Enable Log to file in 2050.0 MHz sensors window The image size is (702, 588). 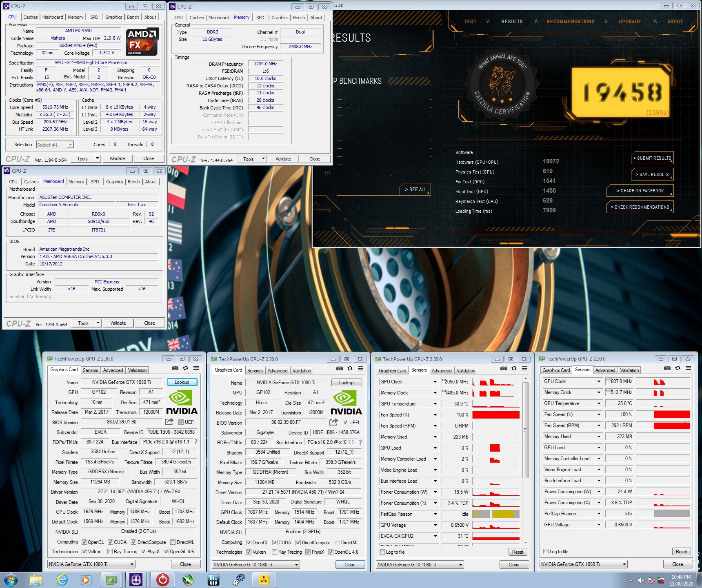[x=382, y=552]
